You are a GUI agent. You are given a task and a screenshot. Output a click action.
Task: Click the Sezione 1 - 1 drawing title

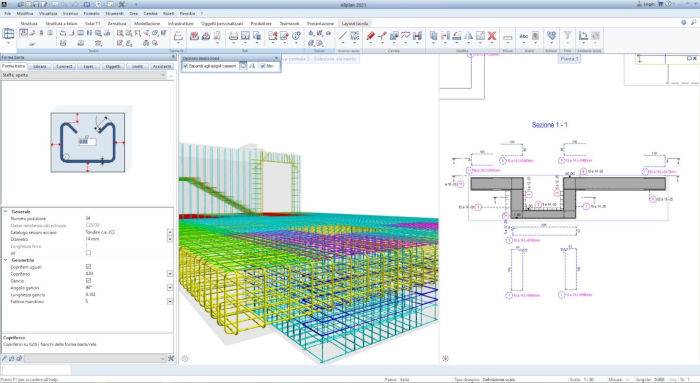click(550, 125)
